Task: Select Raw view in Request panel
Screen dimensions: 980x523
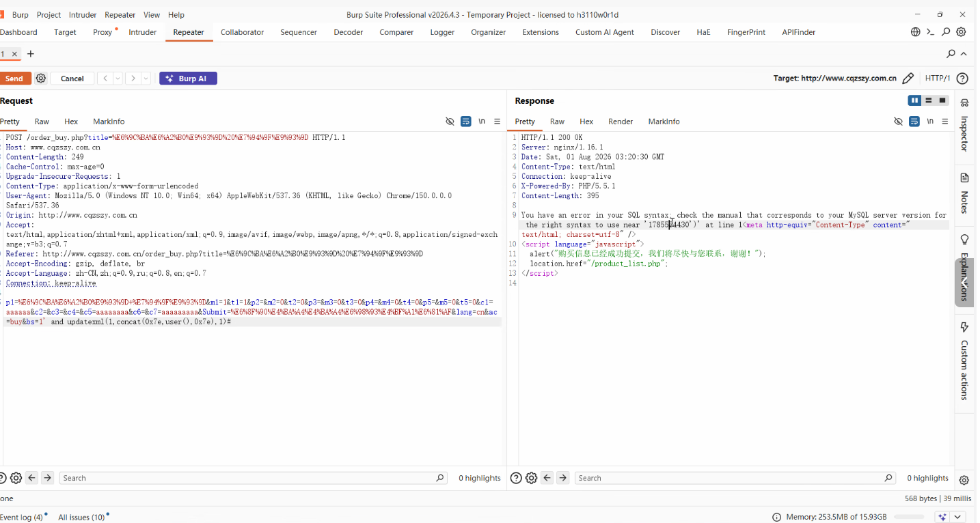Action: (x=42, y=122)
